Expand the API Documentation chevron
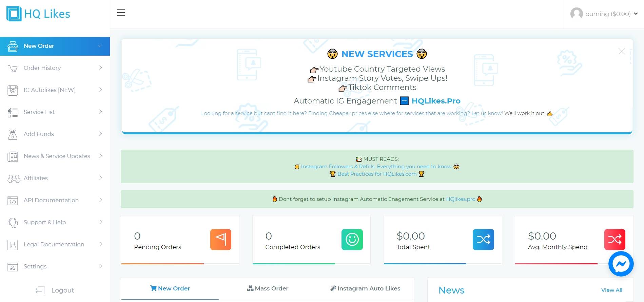 [x=101, y=200]
